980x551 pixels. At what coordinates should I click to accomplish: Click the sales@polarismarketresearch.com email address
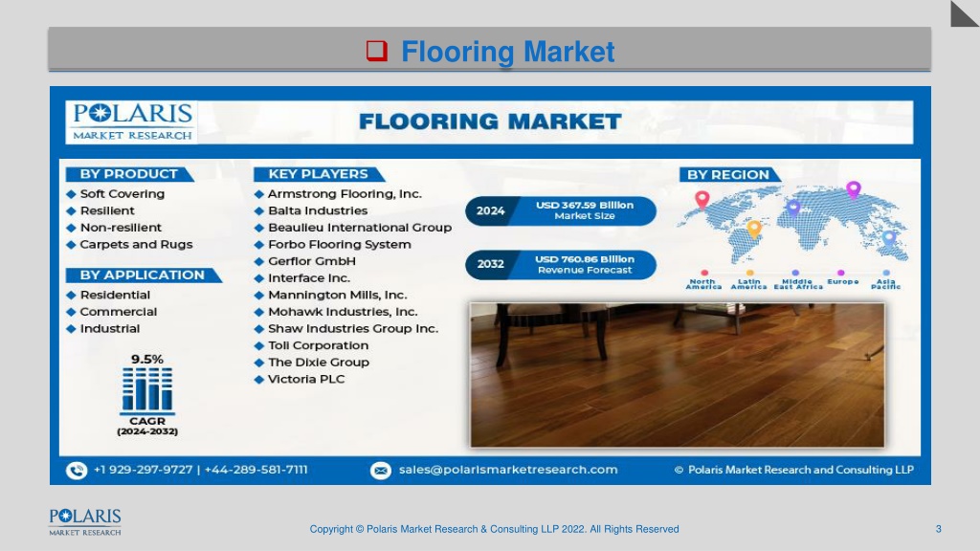point(508,470)
